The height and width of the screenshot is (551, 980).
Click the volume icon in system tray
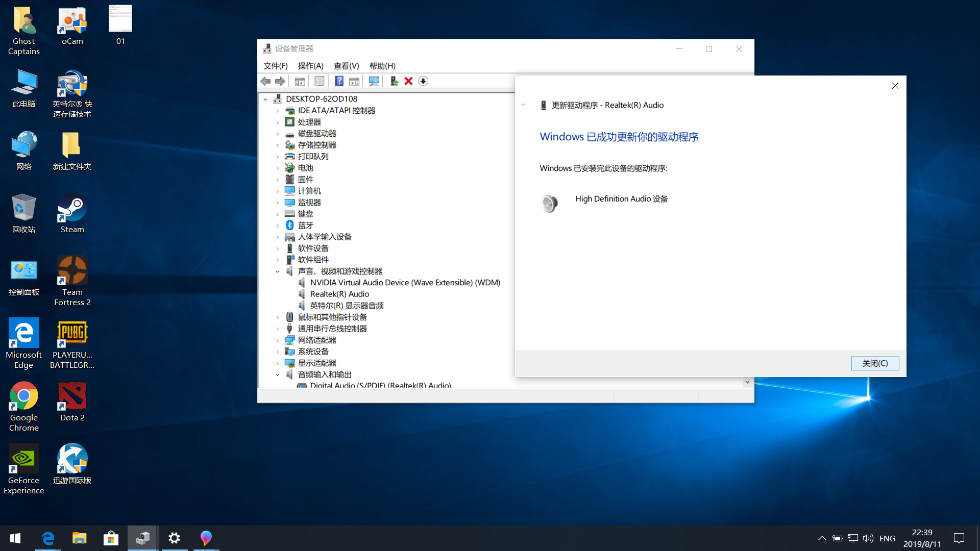[868, 538]
